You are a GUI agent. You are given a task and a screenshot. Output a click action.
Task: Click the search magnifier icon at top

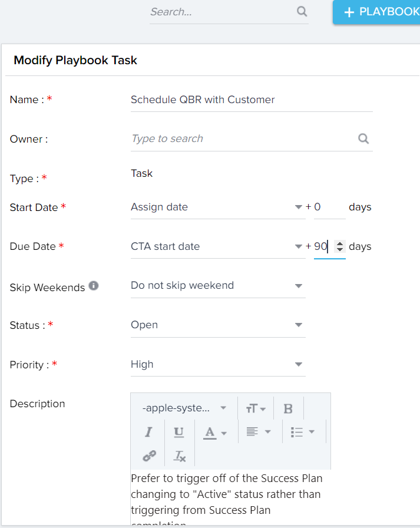pyautogui.click(x=302, y=11)
